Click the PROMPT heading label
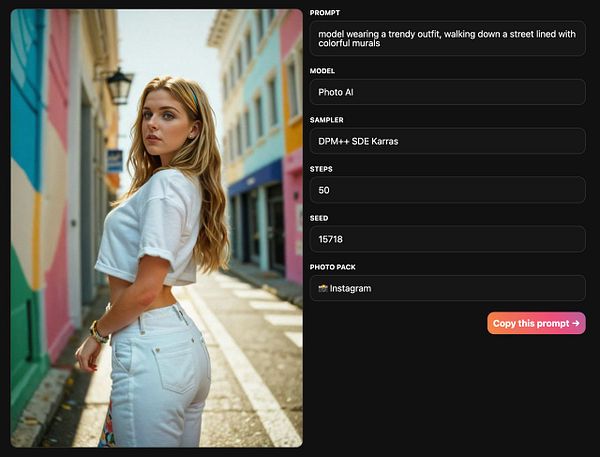 [325, 13]
